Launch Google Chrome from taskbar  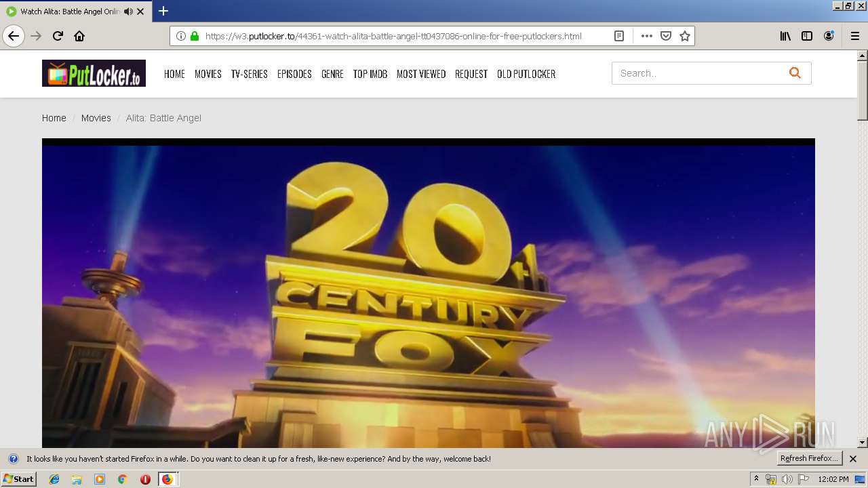tap(122, 479)
